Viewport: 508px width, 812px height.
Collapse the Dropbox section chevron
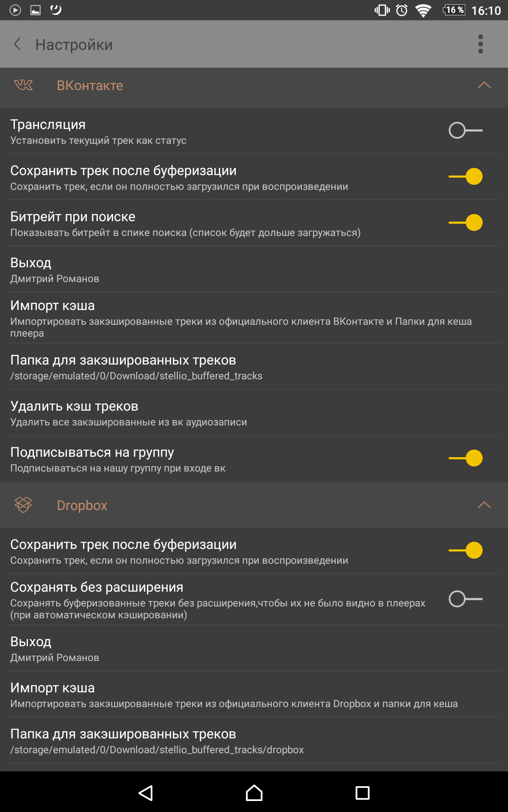484,505
